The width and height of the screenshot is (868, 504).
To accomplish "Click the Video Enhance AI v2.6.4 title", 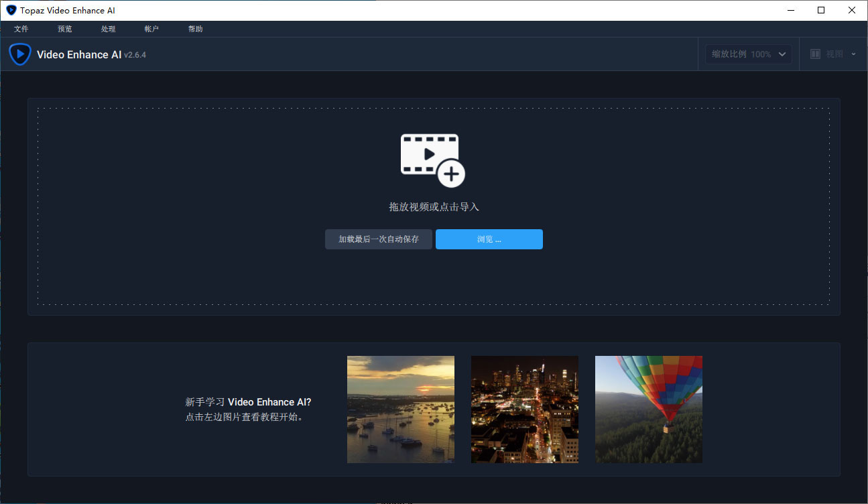I will tap(91, 54).
